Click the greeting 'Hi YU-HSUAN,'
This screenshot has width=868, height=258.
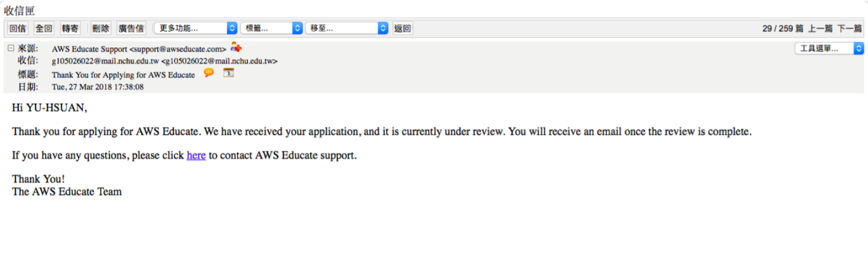(x=49, y=108)
